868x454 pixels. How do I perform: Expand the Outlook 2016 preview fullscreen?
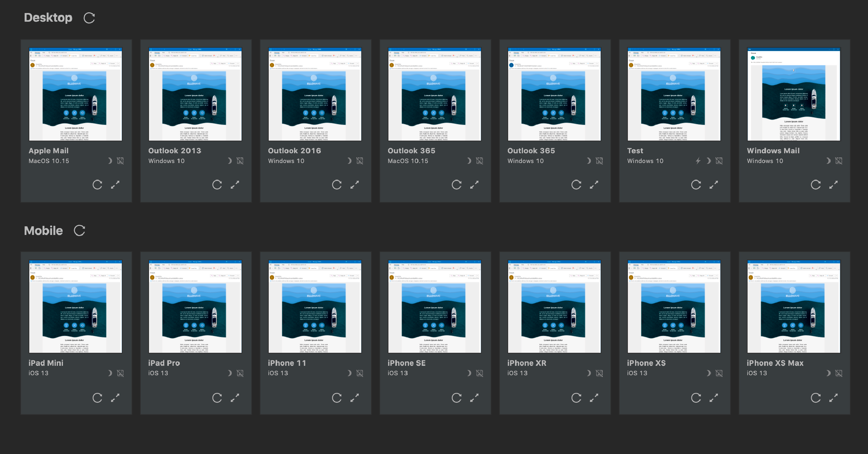pyautogui.click(x=354, y=185)
